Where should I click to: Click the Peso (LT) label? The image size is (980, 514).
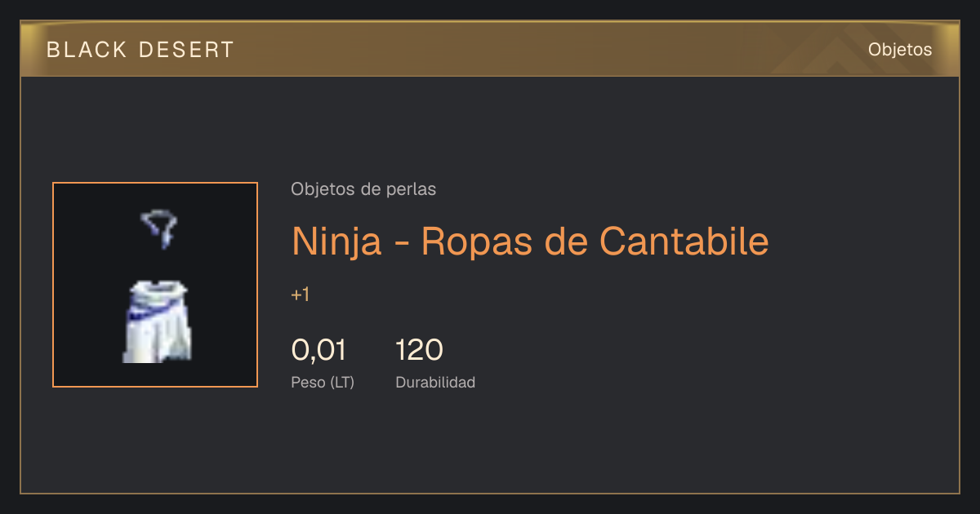(323, 382)
